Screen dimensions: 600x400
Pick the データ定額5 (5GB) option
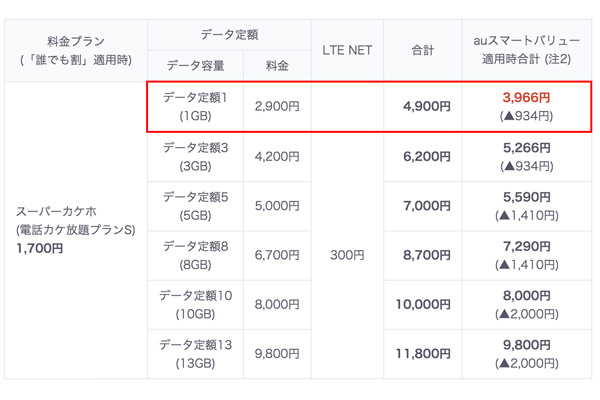coord(195,205)
